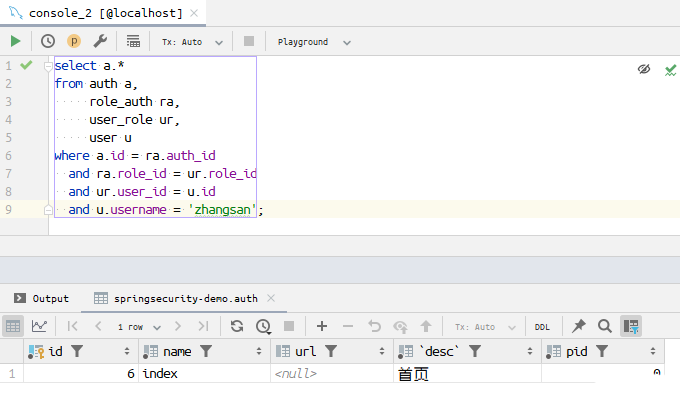The height and width of the screenshot is (397, 680).
Task: Add a new row with plus icon
Action: 322,326
